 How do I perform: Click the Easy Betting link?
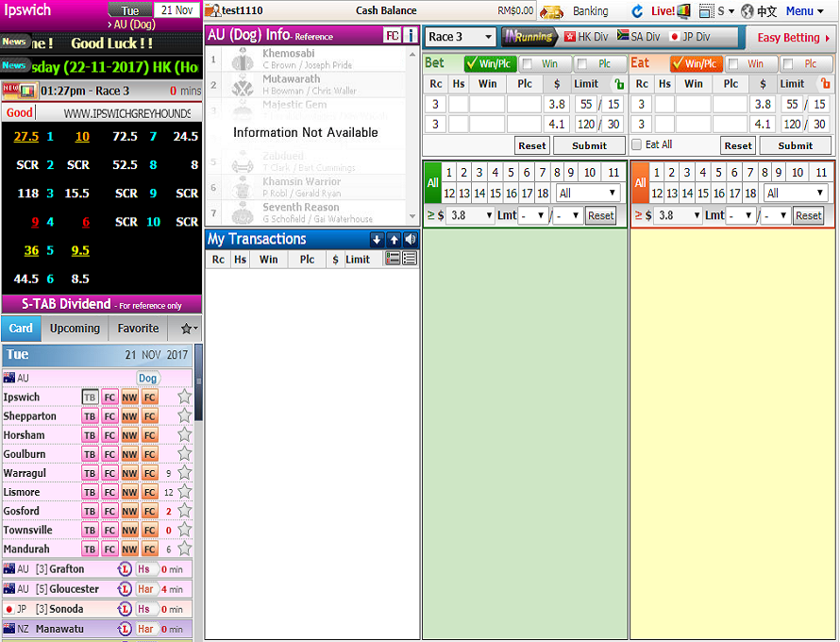(x=794, y=38)
